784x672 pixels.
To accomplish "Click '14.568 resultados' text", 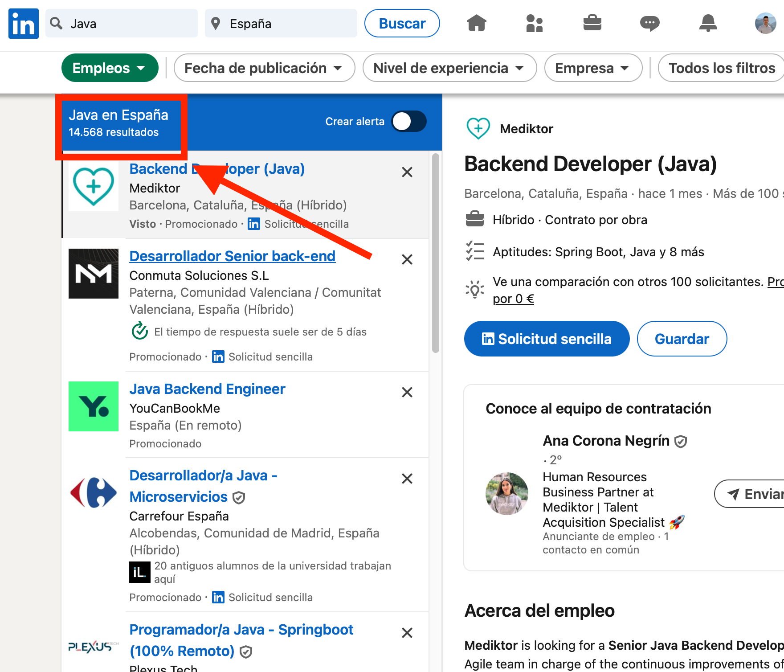I will (x=114, y=132).
